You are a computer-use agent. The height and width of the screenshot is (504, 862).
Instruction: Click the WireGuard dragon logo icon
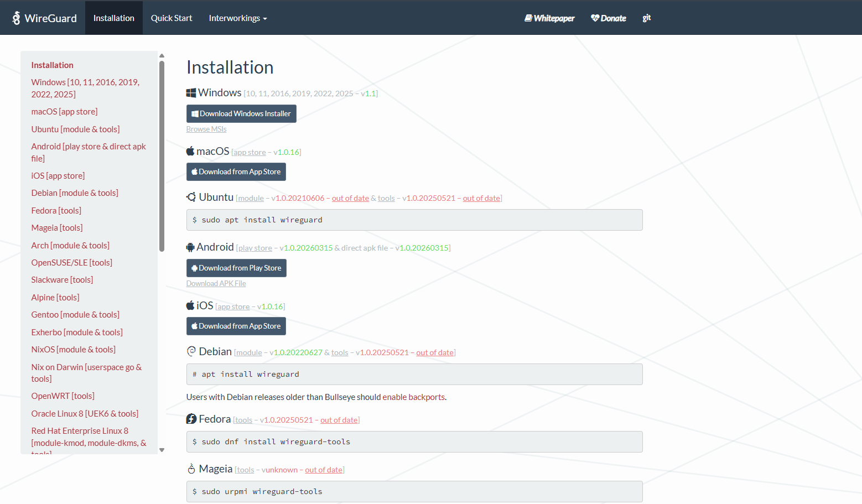tap(17, 18)
